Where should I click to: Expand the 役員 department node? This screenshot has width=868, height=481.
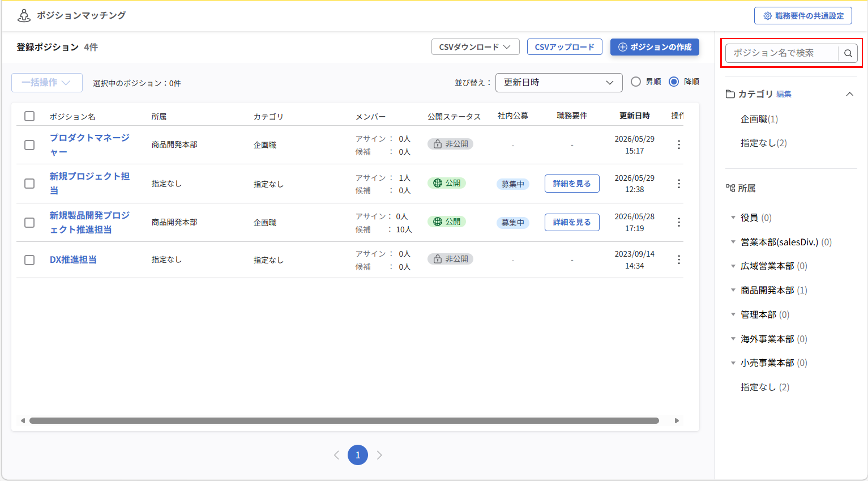click(733, 218)
